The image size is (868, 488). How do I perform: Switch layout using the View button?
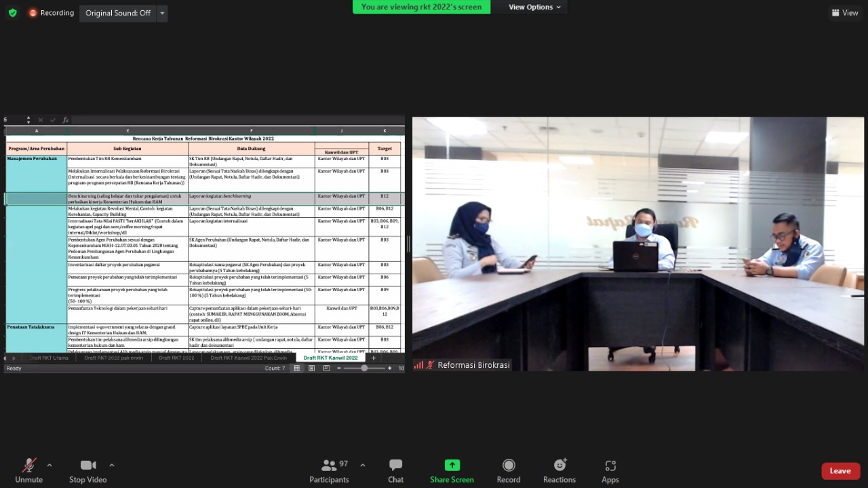click(x=845, y=13)
